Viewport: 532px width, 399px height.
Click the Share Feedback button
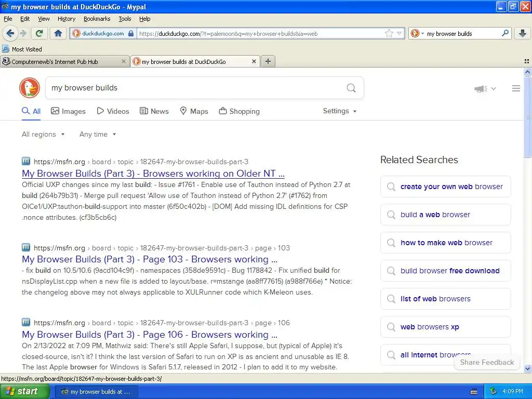coord(487,362)
